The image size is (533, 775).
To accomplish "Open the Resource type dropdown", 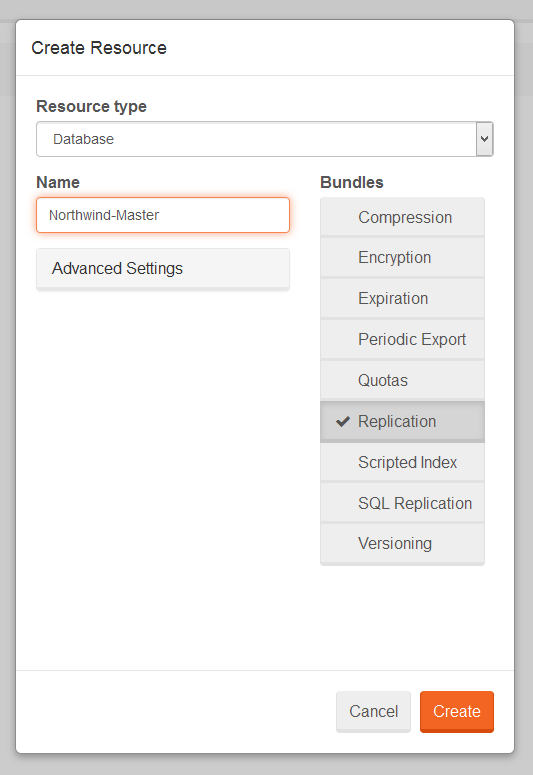I will pos(265,139).
